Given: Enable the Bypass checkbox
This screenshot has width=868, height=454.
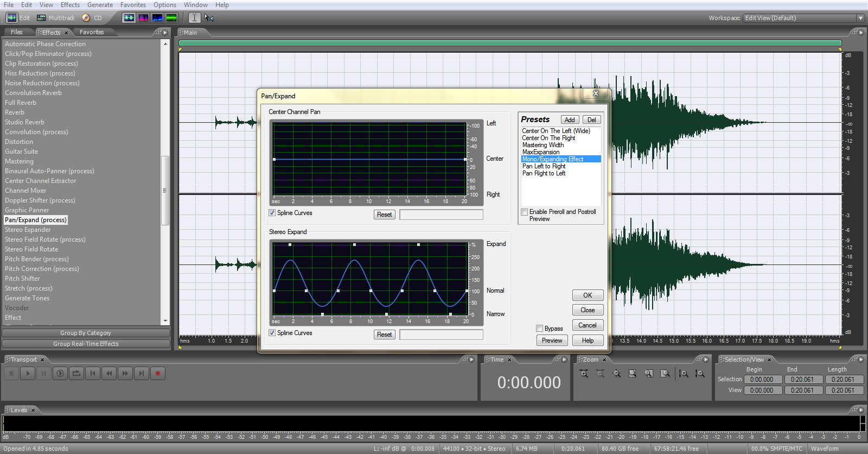Looking at the screenshot, I should (x=539, y=329).
